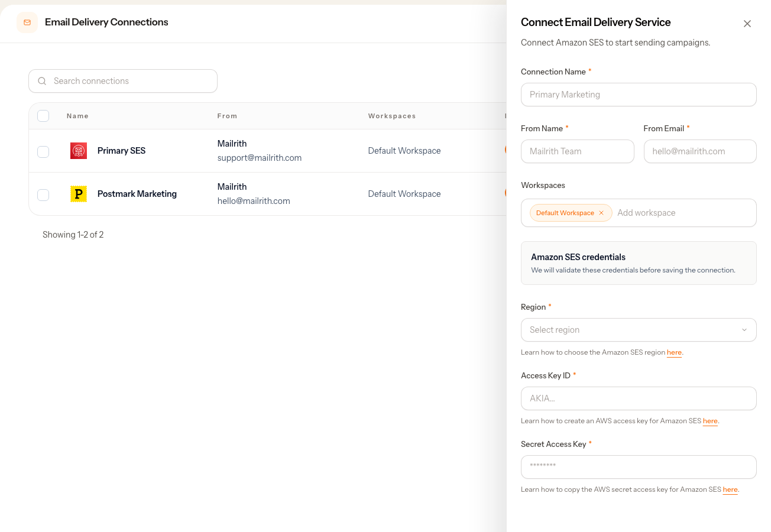
Task: Check the Postmark Marketing row checkbox
Action: coord(43,194)
